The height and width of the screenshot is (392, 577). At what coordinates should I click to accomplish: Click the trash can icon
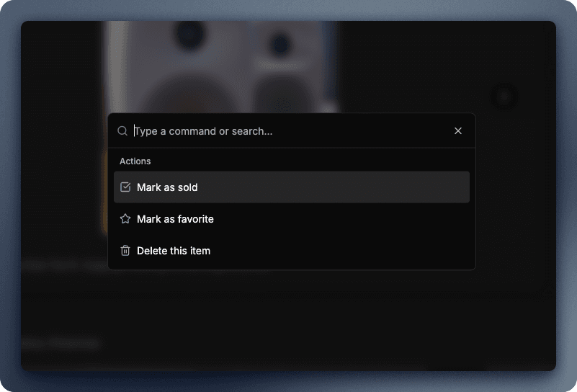[125, 251]
